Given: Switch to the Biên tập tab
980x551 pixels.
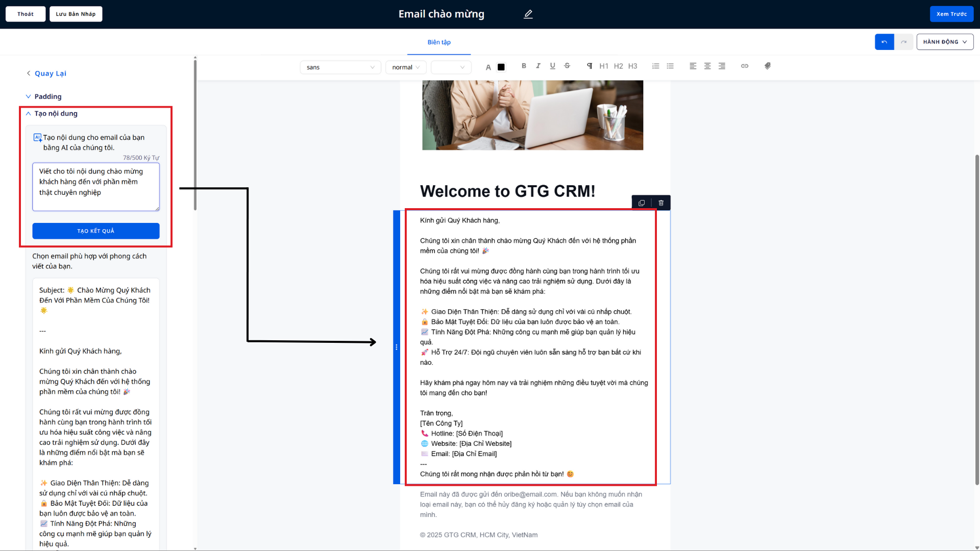Looking at the screenshot, I should coord(439,42).
